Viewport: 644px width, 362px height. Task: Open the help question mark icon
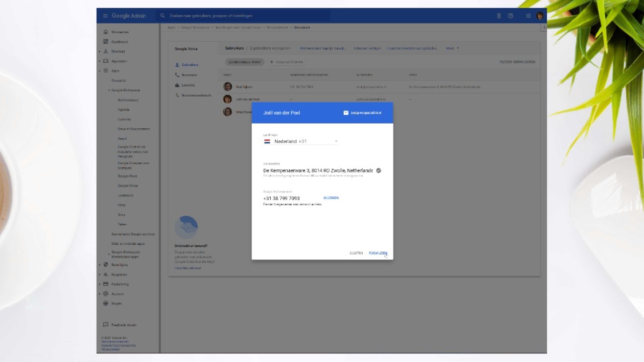pyautogui.click(x=511, y=16)
